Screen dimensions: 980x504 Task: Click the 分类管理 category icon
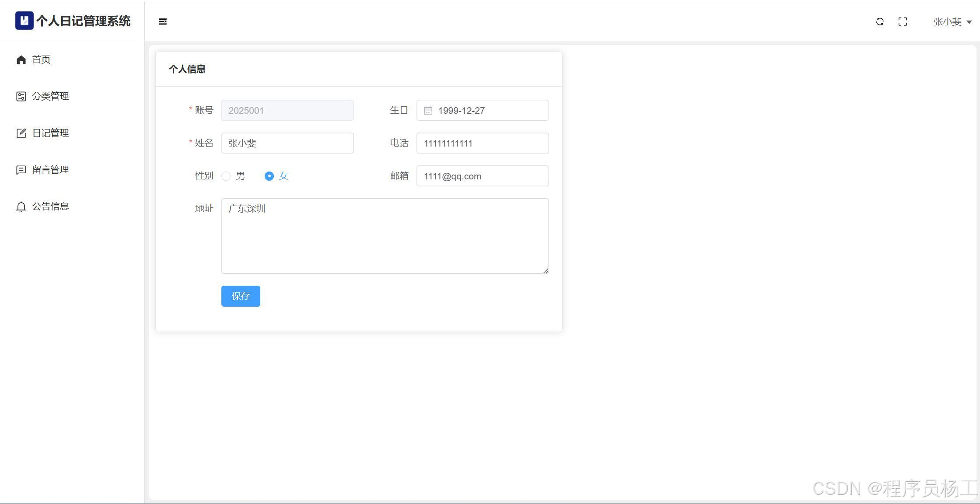pyautogui.click(x=21, y=96)
